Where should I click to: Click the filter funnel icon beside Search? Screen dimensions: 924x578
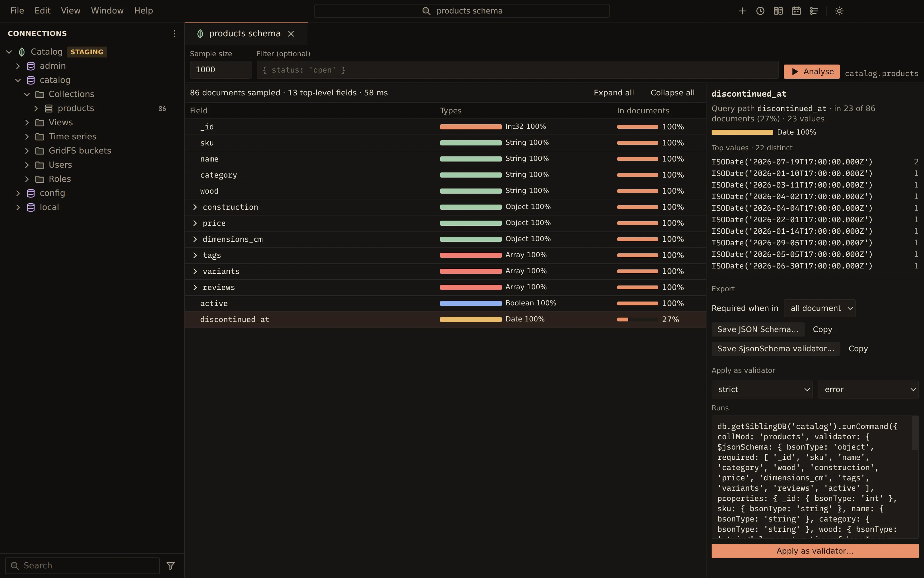[x=171, y=566]
